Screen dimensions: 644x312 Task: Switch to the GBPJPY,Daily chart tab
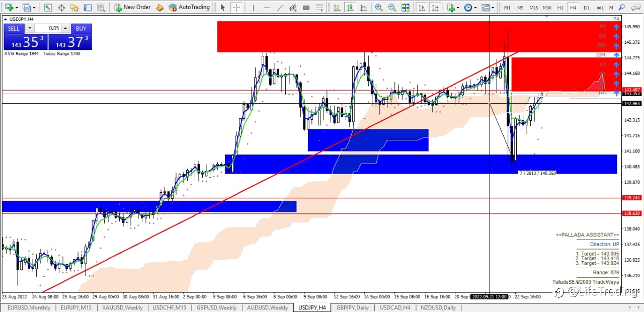pos(352,307)
